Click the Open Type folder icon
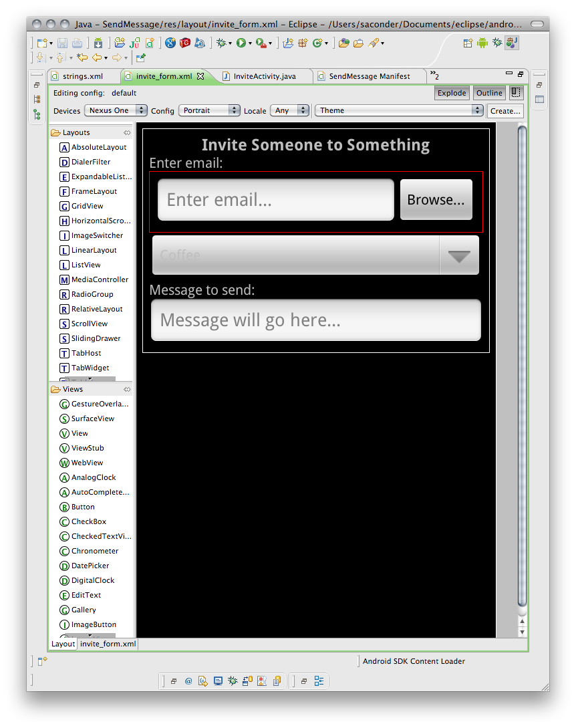Screen dimensions: 576x728 tap(344, 43)
